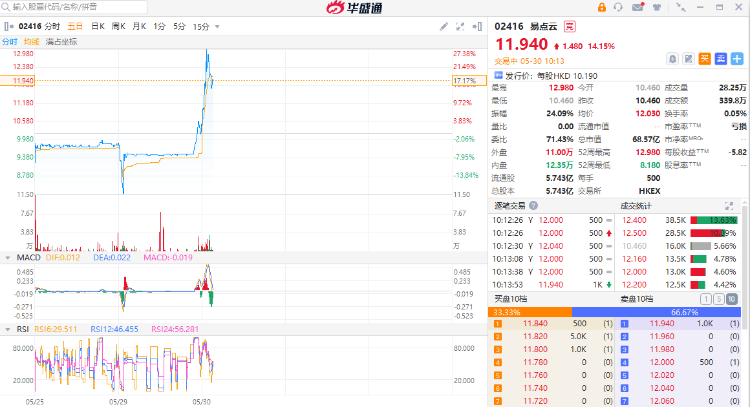
Task: Select depth level 5 button
Action: tap(718, 299)
